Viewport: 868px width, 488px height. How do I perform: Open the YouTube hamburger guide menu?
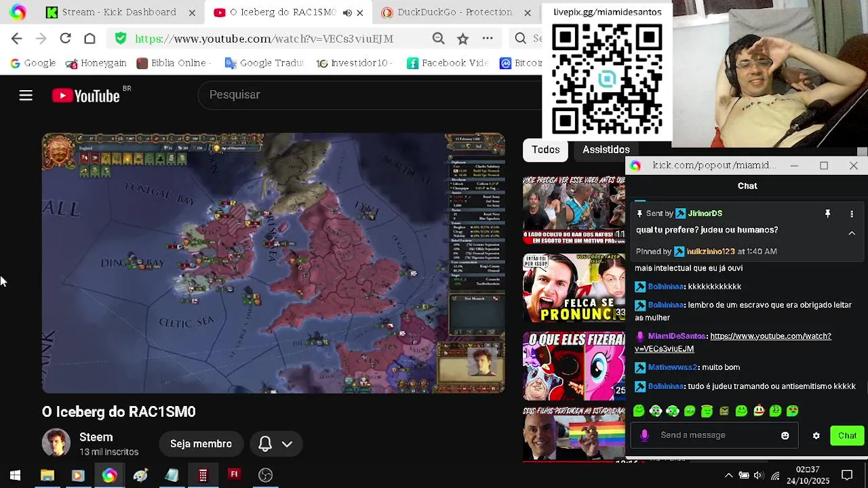coord(26,96)
